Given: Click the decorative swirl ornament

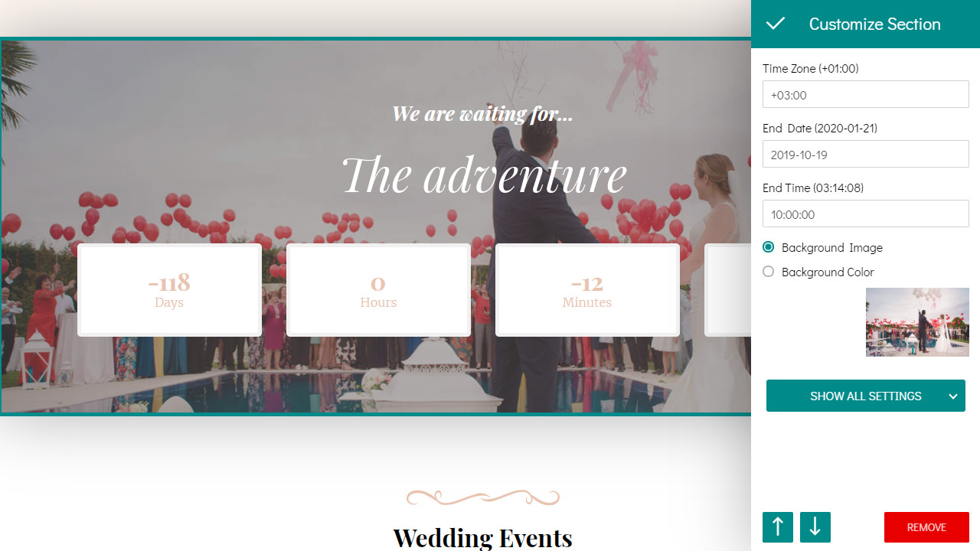Looking at the screenshot, I should pyautogui.click(x=482, y=498).
